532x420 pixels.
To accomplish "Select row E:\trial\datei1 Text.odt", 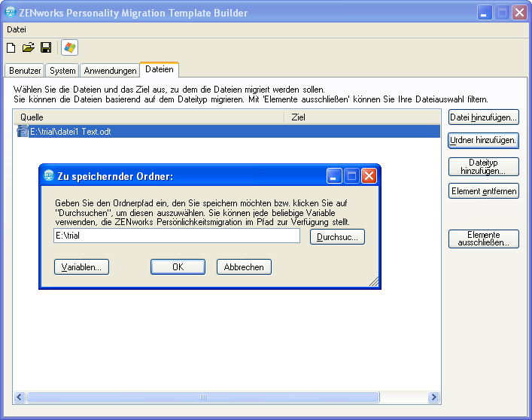I will point(227,131).
